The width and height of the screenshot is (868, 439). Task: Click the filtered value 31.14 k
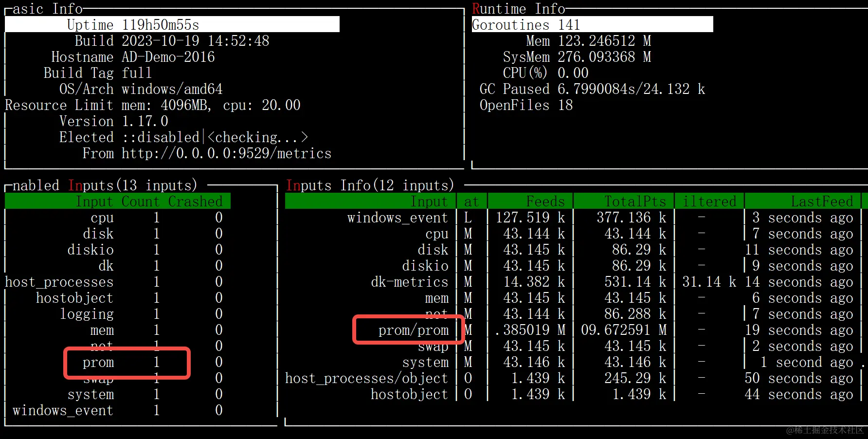click(709, 281)
